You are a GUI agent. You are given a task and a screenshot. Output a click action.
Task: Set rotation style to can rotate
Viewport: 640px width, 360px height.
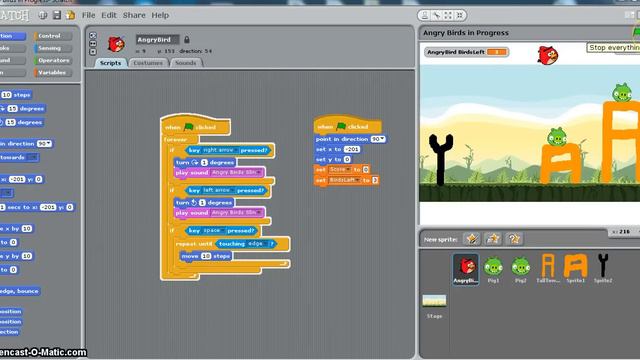(x=93, y=36)
